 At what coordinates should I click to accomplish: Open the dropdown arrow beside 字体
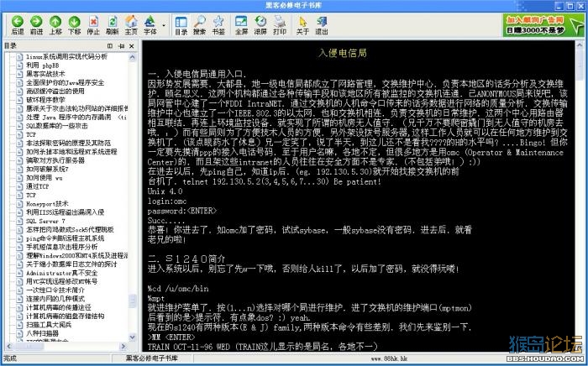[x=164, y=25]
